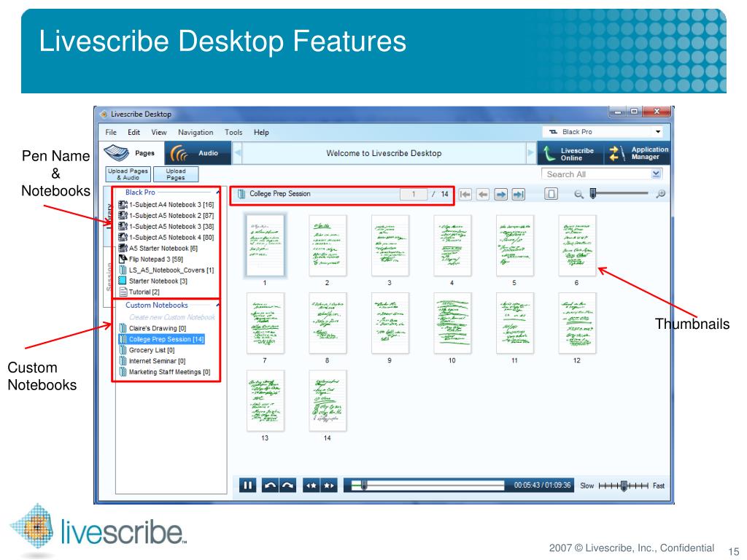Screen dimensions: 747x560
Task: Open Livescribe Online
Action: 570,153
